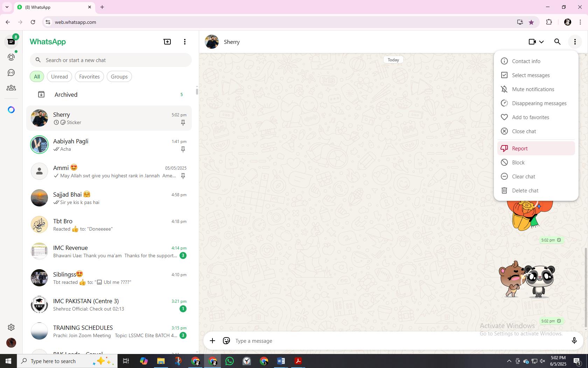Click microphone voice message icon
This screenshot has height=368, width=588.
pos(574,341)
